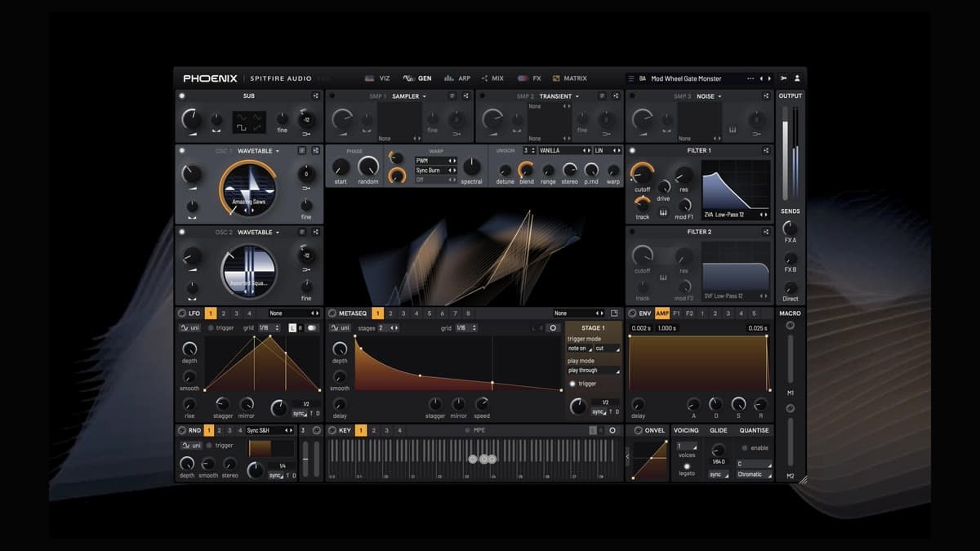
Task: Click the Stage 1 sync button
Action: point(599,412)
